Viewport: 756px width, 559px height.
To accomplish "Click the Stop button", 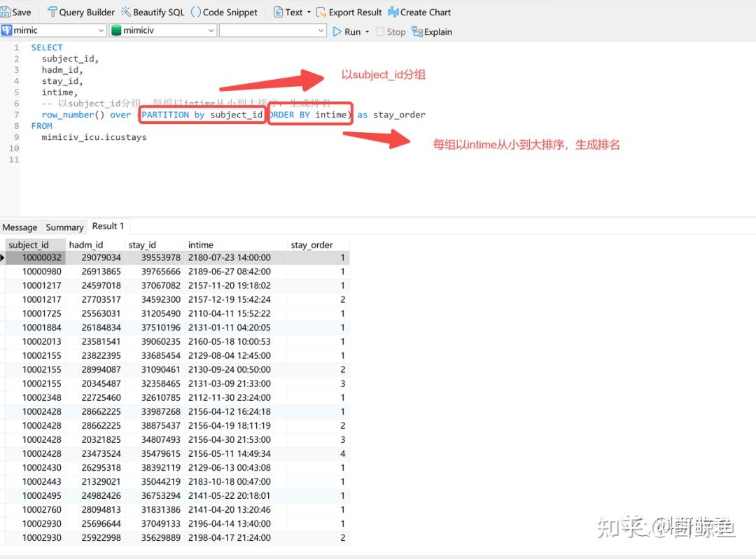I will (x=391, y=31).
